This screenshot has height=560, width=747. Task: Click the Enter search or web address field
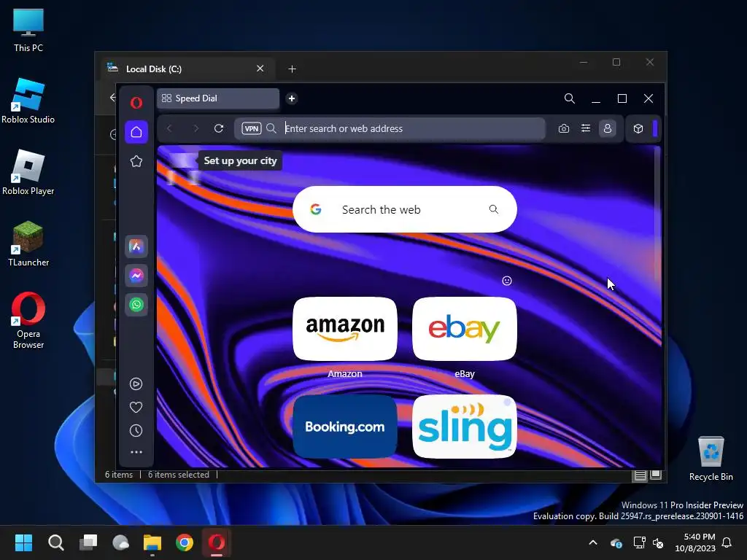390,128
